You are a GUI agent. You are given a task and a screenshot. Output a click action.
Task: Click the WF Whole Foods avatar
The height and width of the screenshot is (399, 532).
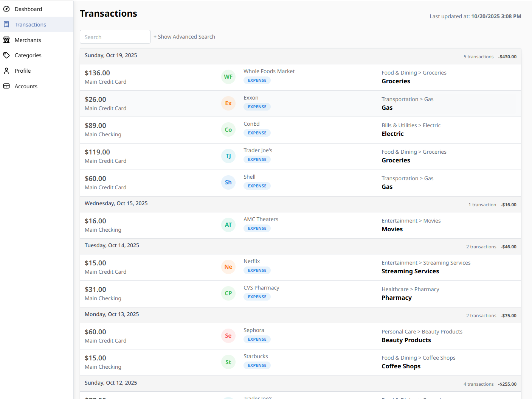(x=228, y=77)
